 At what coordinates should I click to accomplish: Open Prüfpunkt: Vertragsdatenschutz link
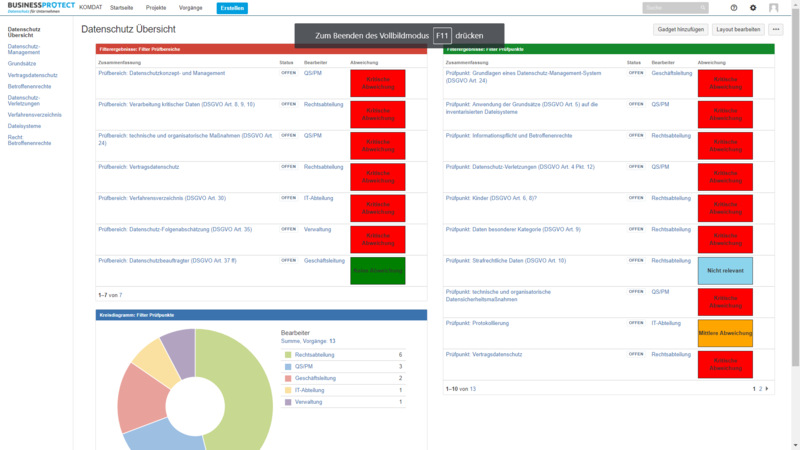(484, 354)
